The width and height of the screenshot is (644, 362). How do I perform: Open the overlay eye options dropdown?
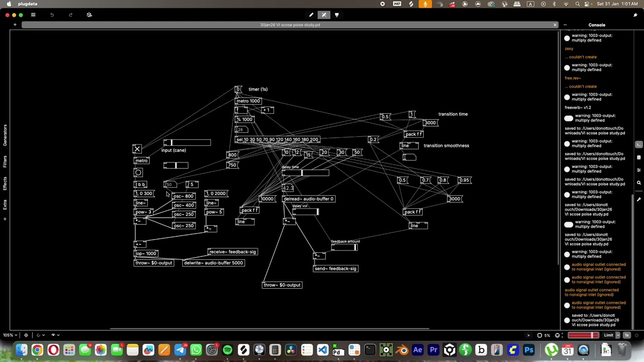[55, 335]
